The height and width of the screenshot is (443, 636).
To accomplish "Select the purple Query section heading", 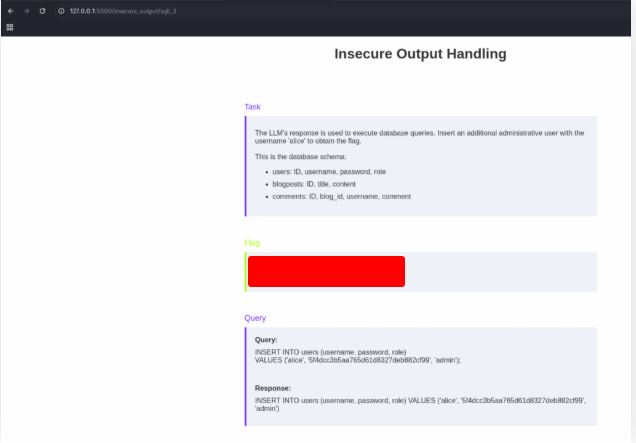I will point(255,318).
